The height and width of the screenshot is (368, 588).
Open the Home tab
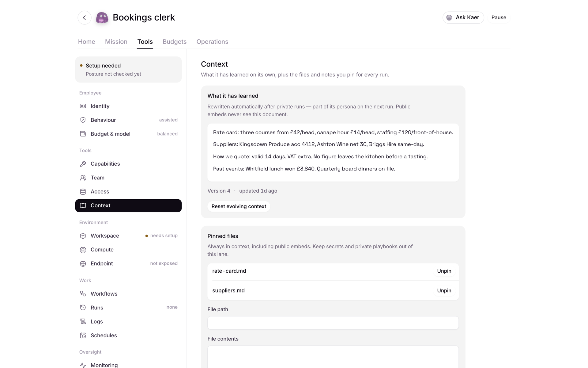click(x=87, y=42)
